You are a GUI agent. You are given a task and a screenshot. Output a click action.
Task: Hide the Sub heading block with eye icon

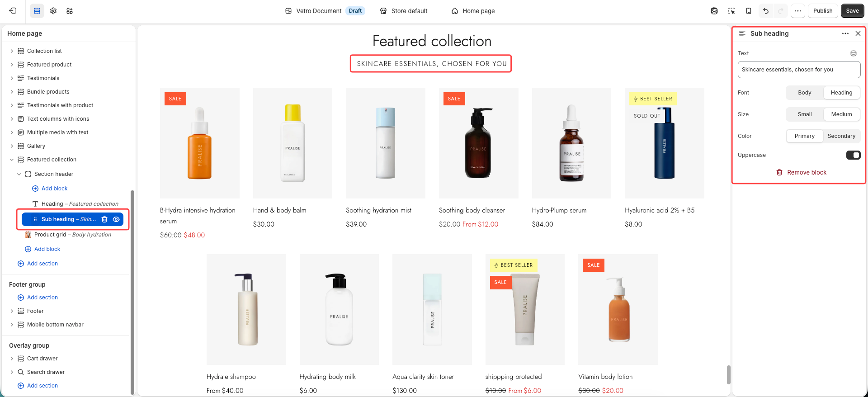[116, 219]
